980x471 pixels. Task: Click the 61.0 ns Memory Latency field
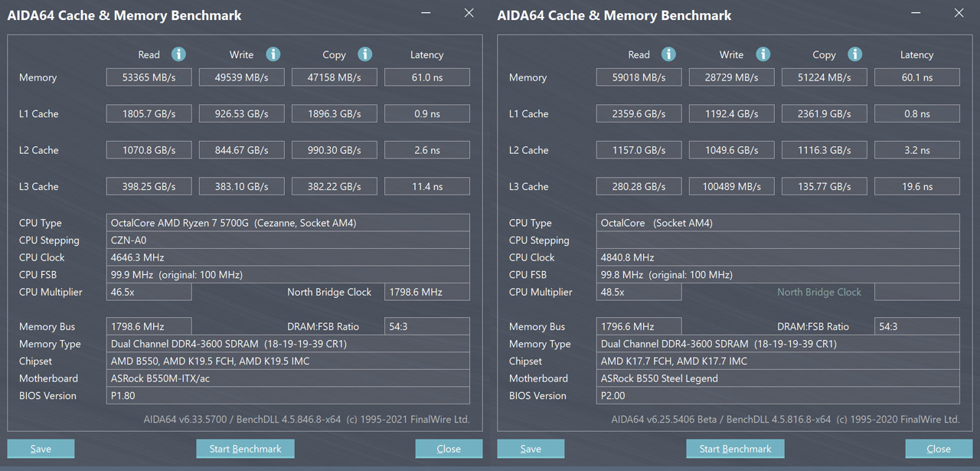click(426, 77)
